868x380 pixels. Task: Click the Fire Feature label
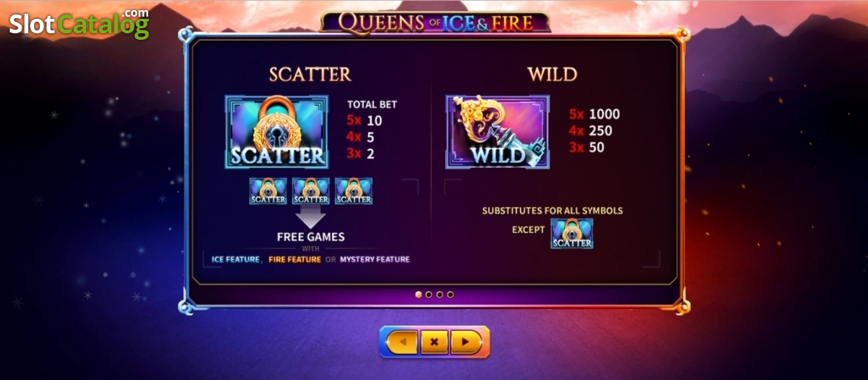(x=294, y=259)
